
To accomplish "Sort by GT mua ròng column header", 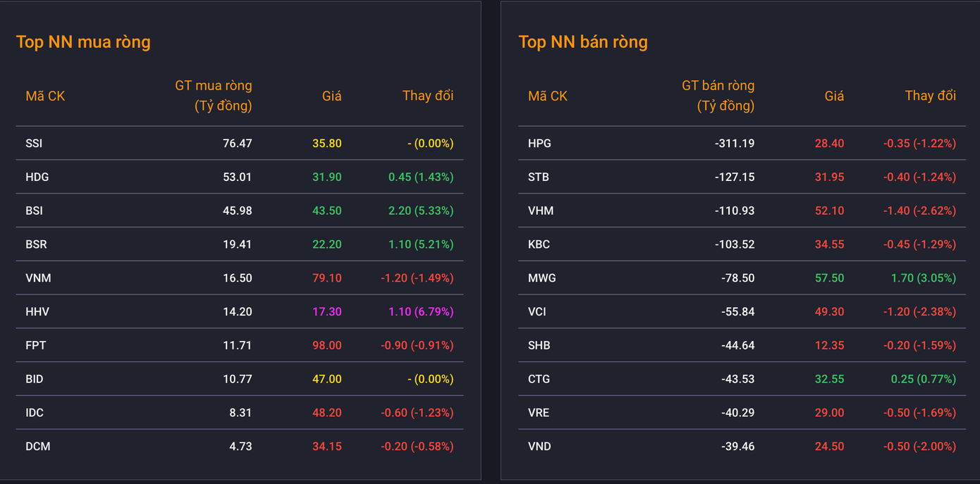I will click(x=214, y=95).
